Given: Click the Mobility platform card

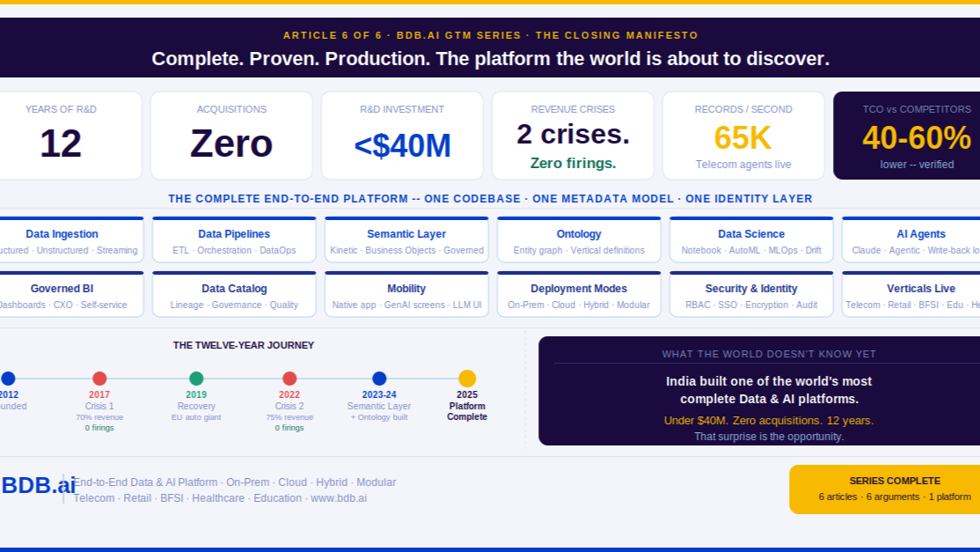Looking at the screenshot, I should click(x=406, y=295).
